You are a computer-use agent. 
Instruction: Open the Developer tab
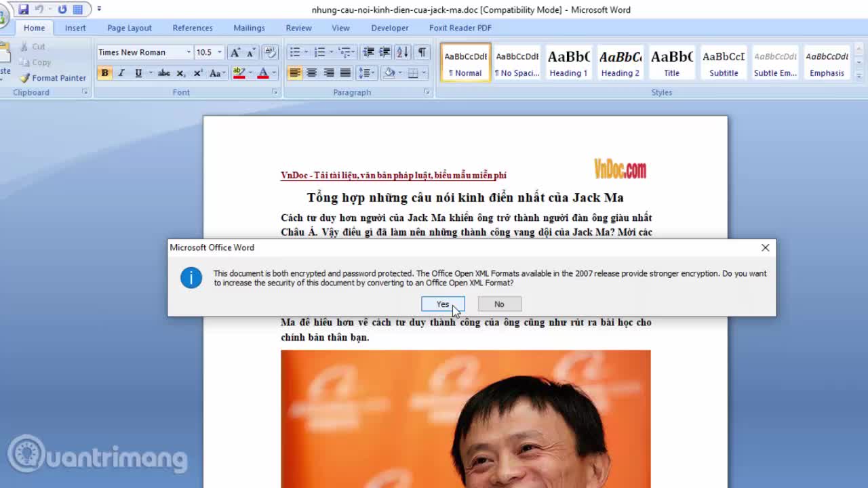tap(390, 28)
